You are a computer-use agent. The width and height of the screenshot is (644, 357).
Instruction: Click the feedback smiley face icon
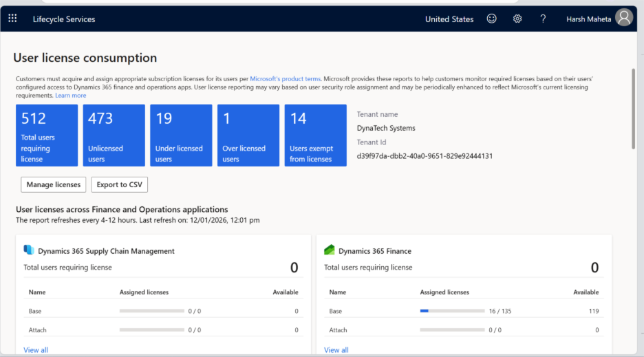(492, 19)
